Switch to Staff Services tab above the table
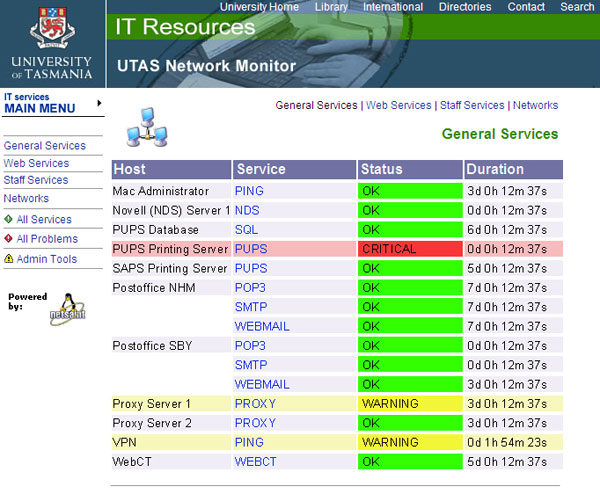 pos(472,105)
